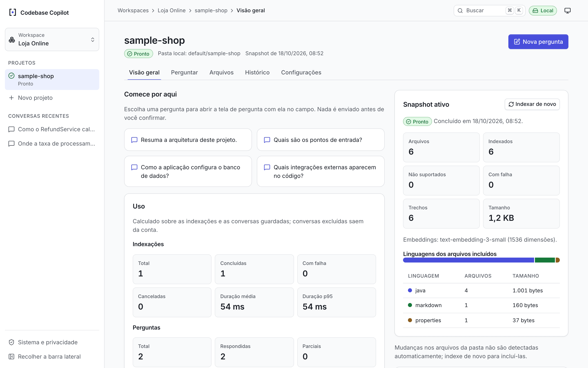Open conversation 'Como o RefundService cal...'

point(52,129)
